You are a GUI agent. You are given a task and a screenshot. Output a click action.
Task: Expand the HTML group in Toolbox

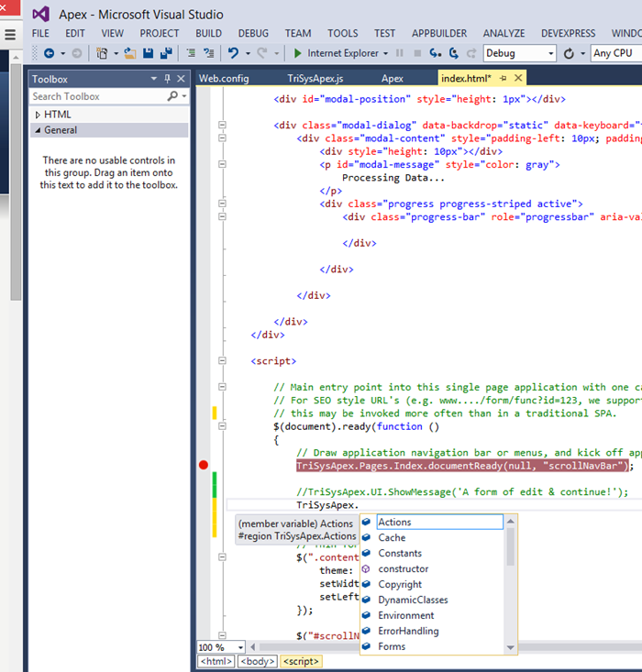point(38,115)
